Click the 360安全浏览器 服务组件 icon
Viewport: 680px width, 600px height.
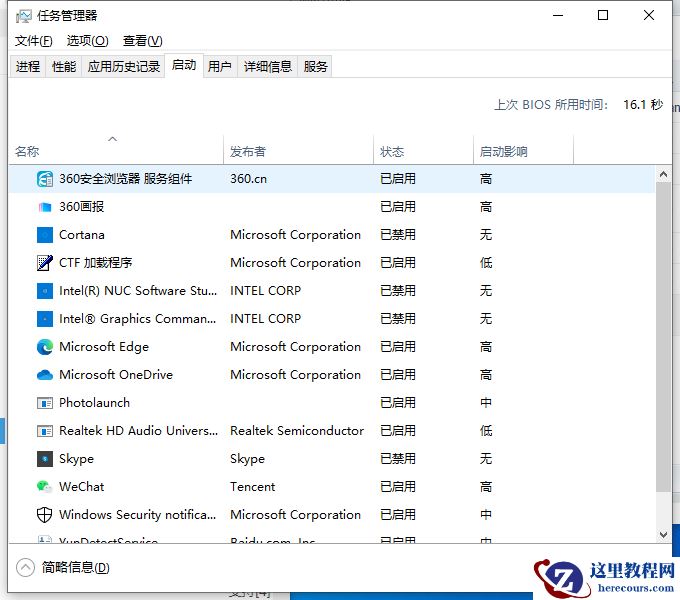(x=45, y=179)
